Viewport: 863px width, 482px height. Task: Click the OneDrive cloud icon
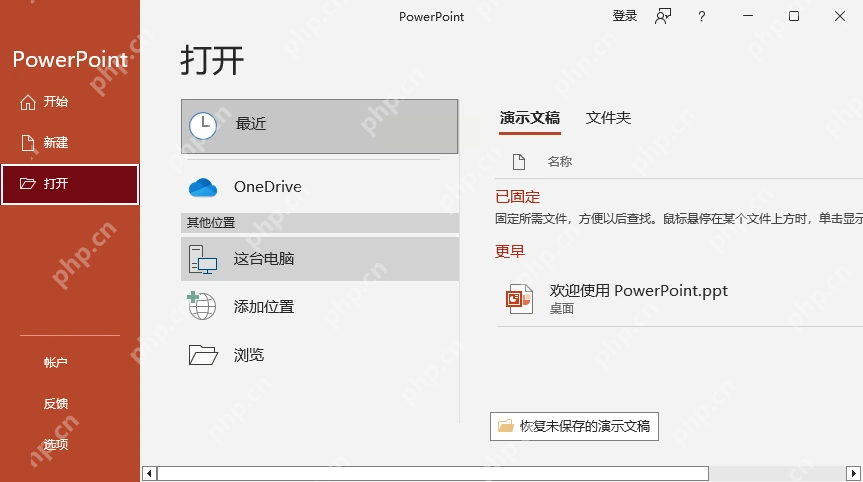pos(203,188)
